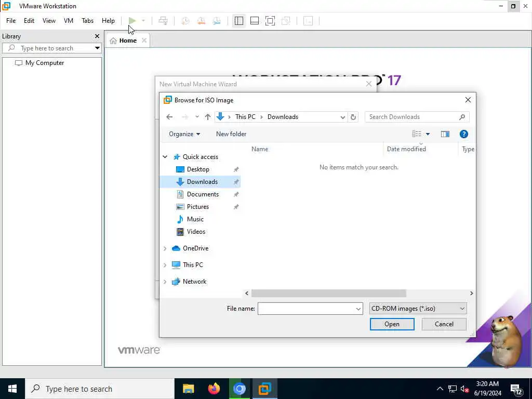Select Documents in the navigation pane
Screen dimensions: 532x399
(x=203, y=194)
